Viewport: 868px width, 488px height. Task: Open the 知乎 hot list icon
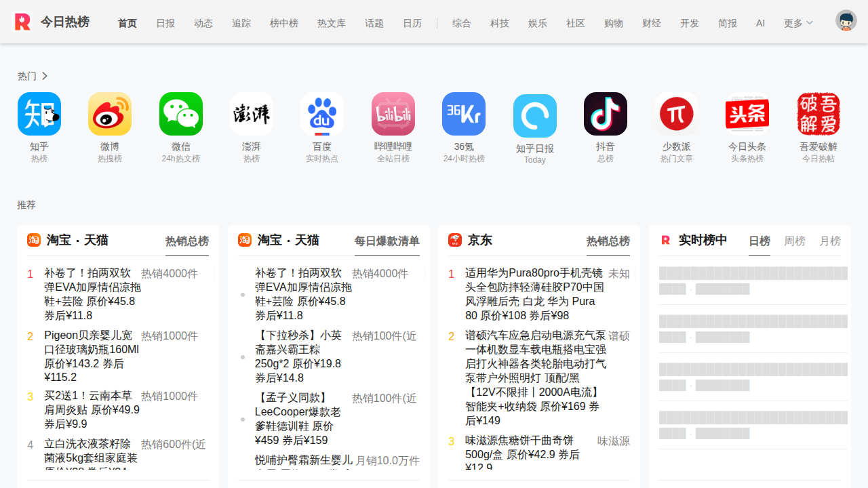39,114
